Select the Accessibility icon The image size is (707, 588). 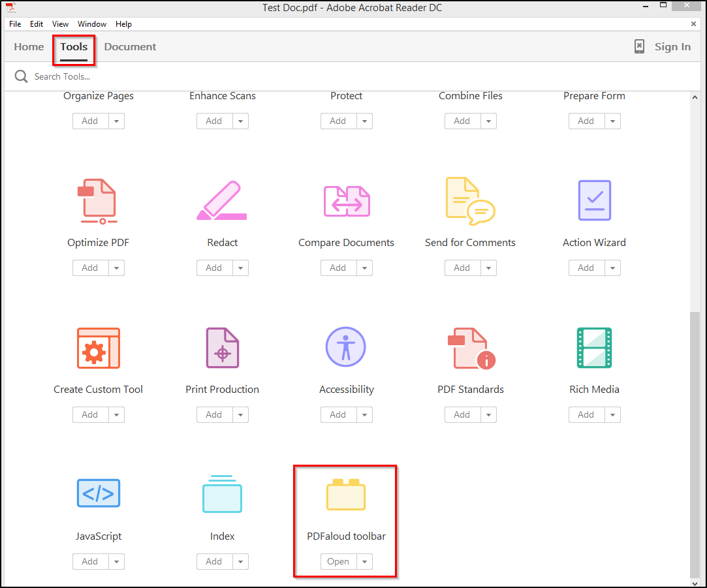pyautogui.click(x=346, y=347)
